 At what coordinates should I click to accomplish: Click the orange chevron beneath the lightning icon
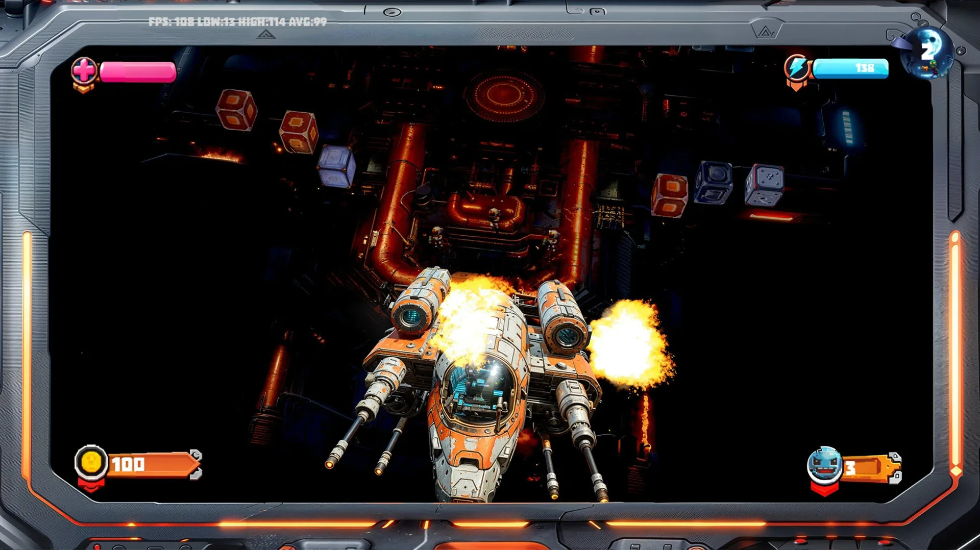(796, 85)
